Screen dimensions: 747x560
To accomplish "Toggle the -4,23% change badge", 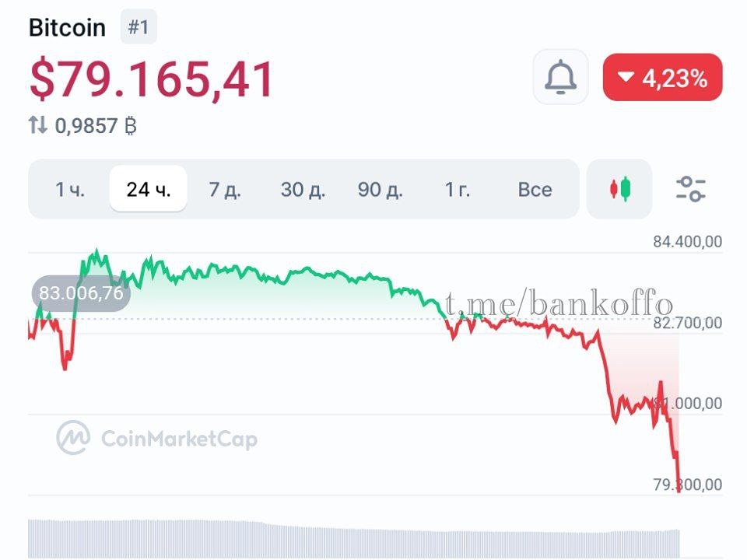I will [x=662, y=77].
